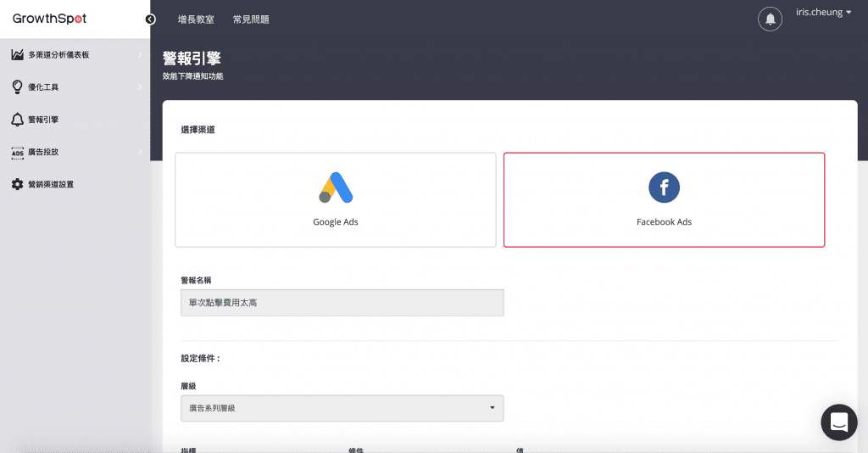Click the 層級 field label

(188, 386)
